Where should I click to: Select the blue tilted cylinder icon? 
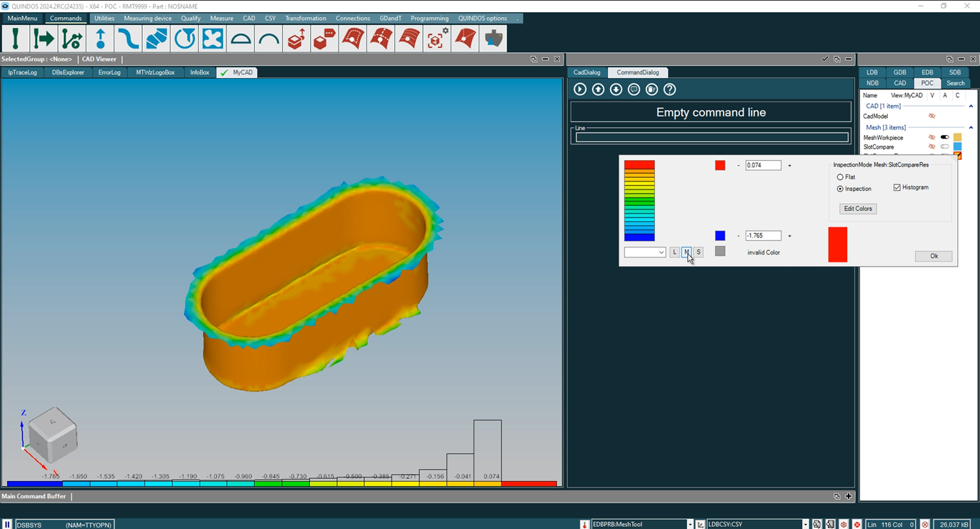[156, 39]
